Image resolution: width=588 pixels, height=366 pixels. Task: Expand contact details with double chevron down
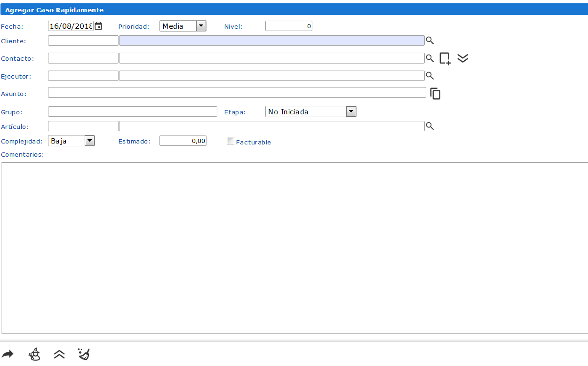[463, 58]
